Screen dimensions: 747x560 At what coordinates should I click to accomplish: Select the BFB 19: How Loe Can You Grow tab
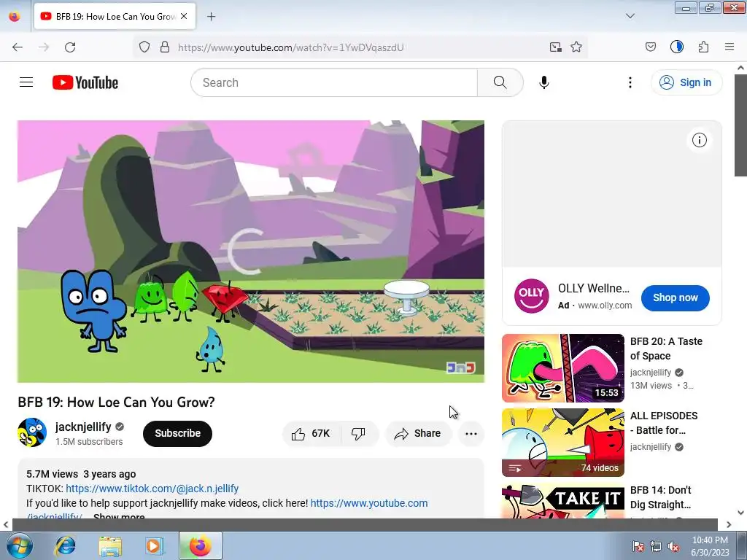[x=115, y=16]
